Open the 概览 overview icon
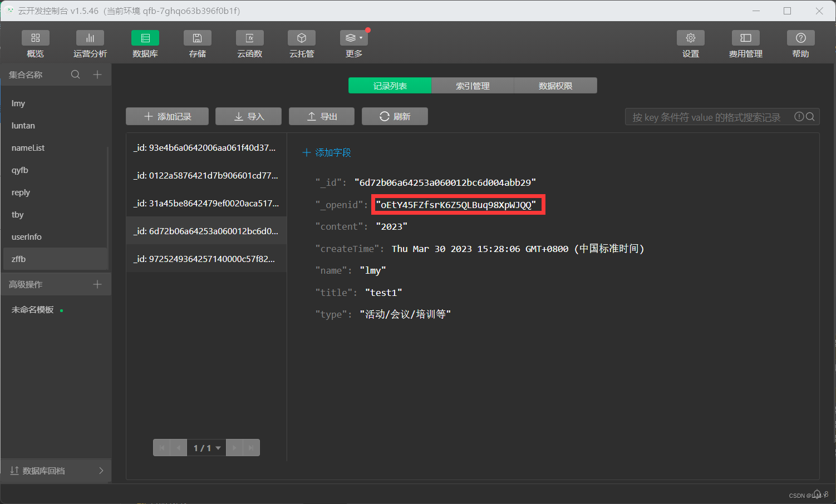The width and height of the screenshot is (836, 504). click(36, 38)
